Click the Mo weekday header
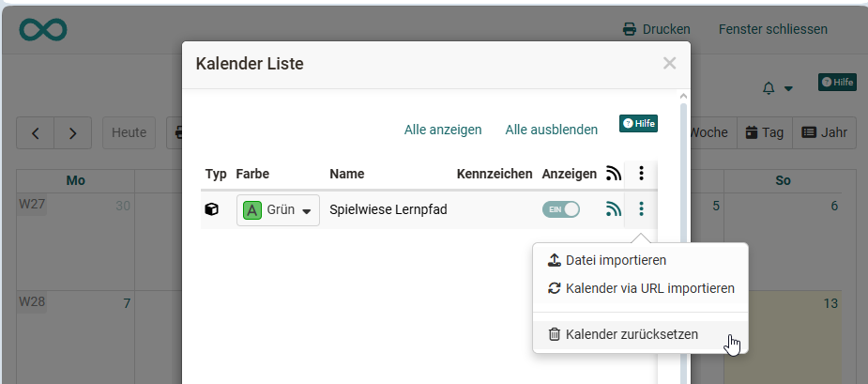This screenshot has width=868, height=384. [75, 180]
